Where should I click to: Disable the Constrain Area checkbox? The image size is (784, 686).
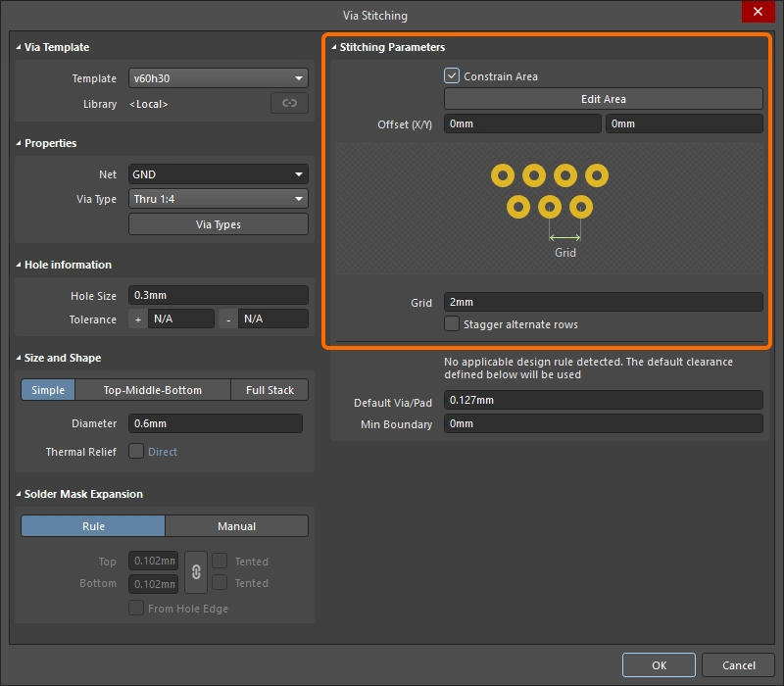coord(452,75)
